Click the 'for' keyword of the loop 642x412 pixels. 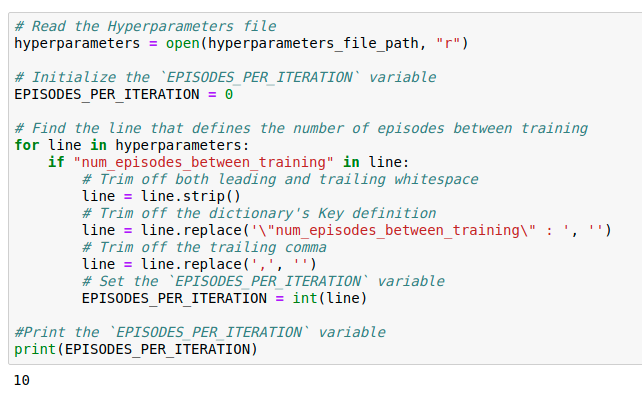27,145
